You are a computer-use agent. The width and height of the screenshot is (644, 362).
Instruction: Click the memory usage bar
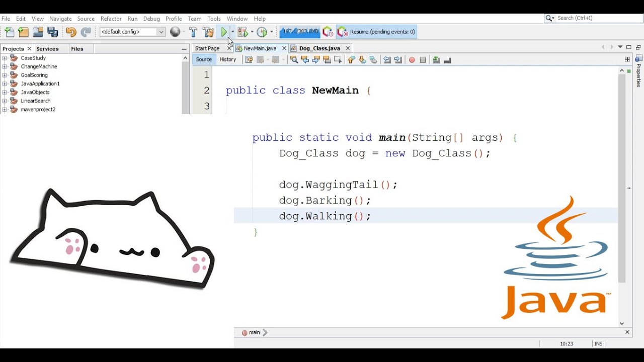300,32
